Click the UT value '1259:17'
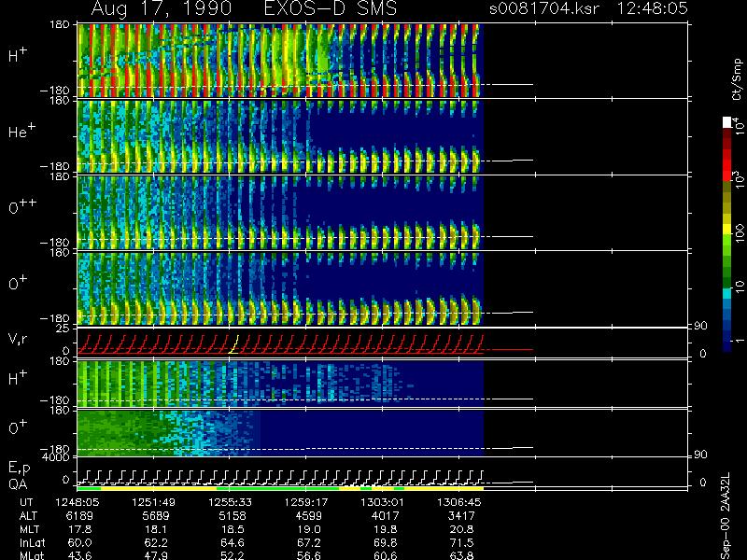The width and height of the screenshot is (747, 560). click(306, 502)
